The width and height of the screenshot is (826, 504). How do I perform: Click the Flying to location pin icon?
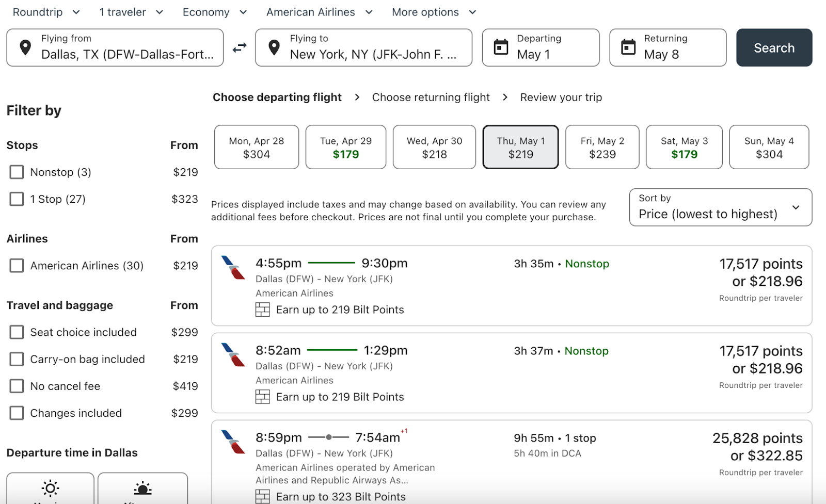274,47
